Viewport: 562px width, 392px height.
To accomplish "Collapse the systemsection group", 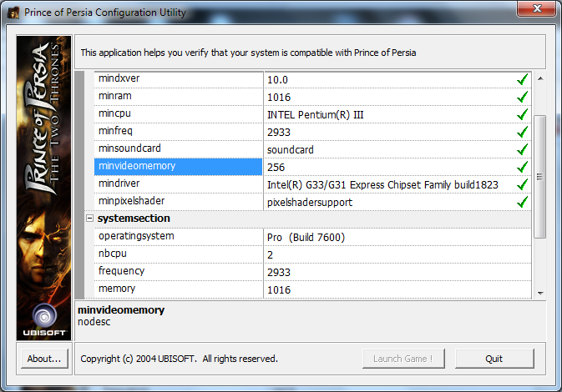I will 89,219.
